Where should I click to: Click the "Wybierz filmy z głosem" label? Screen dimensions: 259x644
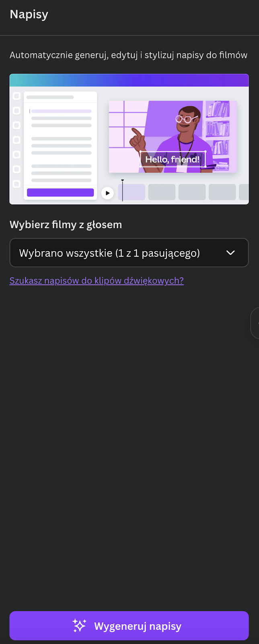[66, 225]
